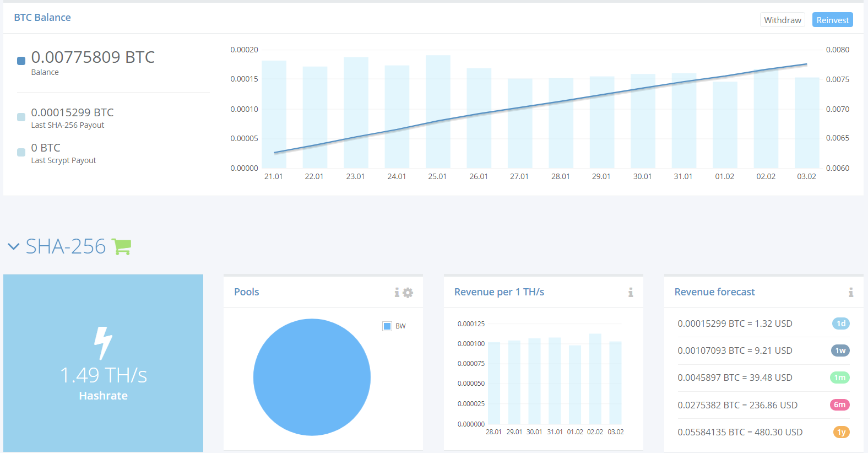This screenshot has width=868, height=453.
Task: Click the 01.02 bar in revenue chart
Action: (575, 385)
